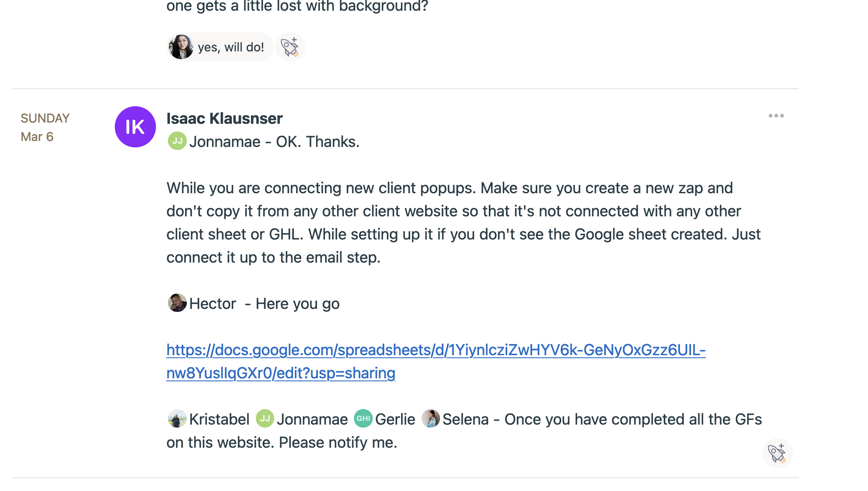Image resolution: width=868 pixels, height=491 pixels.
Task: Click Isaac Klausnser's purple IK avatar
Action: click(135, 127)
